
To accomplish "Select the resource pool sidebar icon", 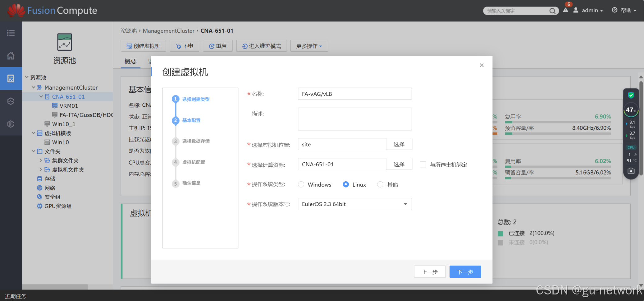I will 11,78.
